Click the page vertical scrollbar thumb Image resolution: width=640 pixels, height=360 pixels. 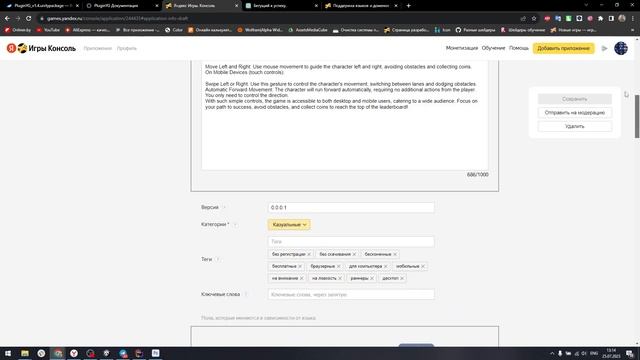pos(637,117)
